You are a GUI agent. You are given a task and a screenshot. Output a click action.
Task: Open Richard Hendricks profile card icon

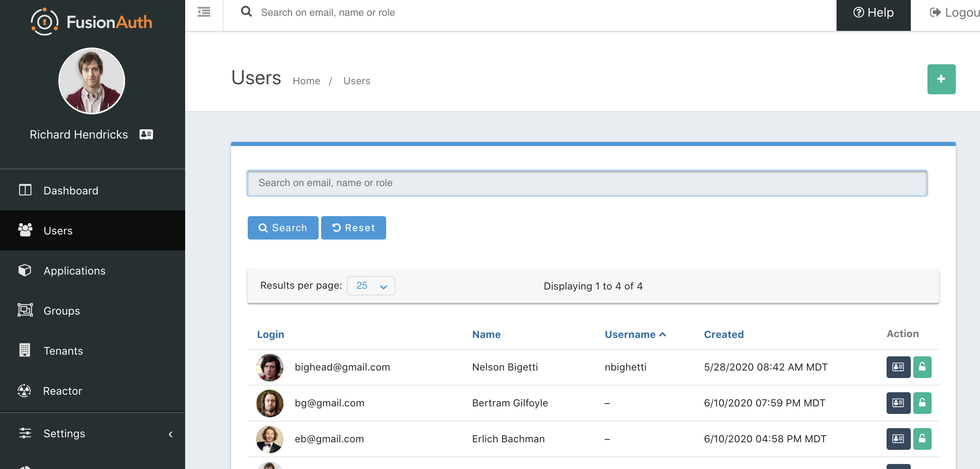tap(146, 134)
